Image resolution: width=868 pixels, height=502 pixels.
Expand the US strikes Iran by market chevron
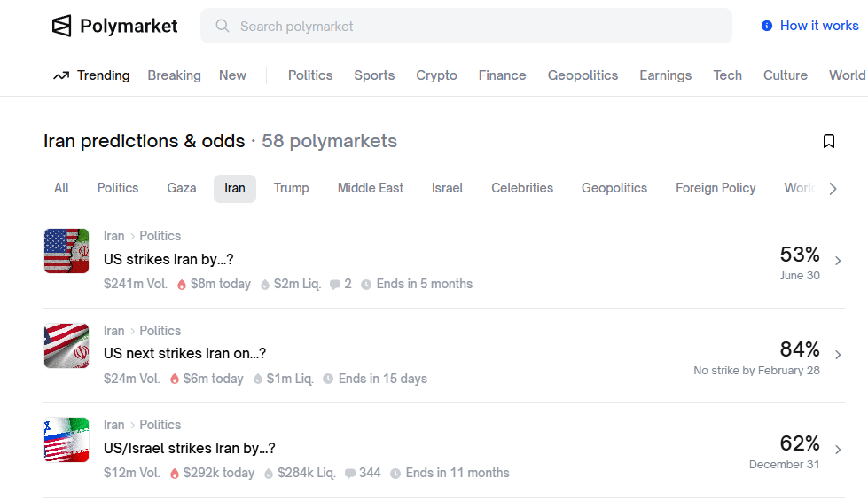838,261
